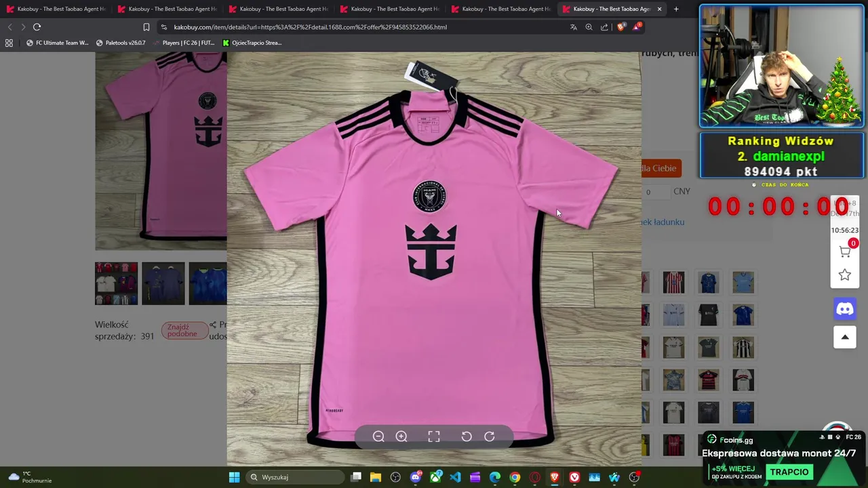The image size is (868, 488).
Task: Click the enlarged pink Inter Miami jersey image
Action: click(x=434, y=259)
